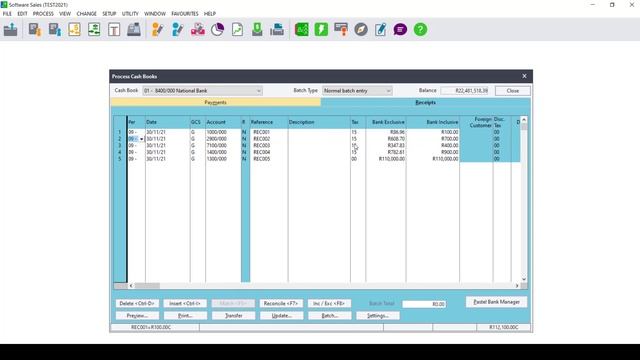
Task: Click the T-account toolbar icon
Action: tap(114, 29)
